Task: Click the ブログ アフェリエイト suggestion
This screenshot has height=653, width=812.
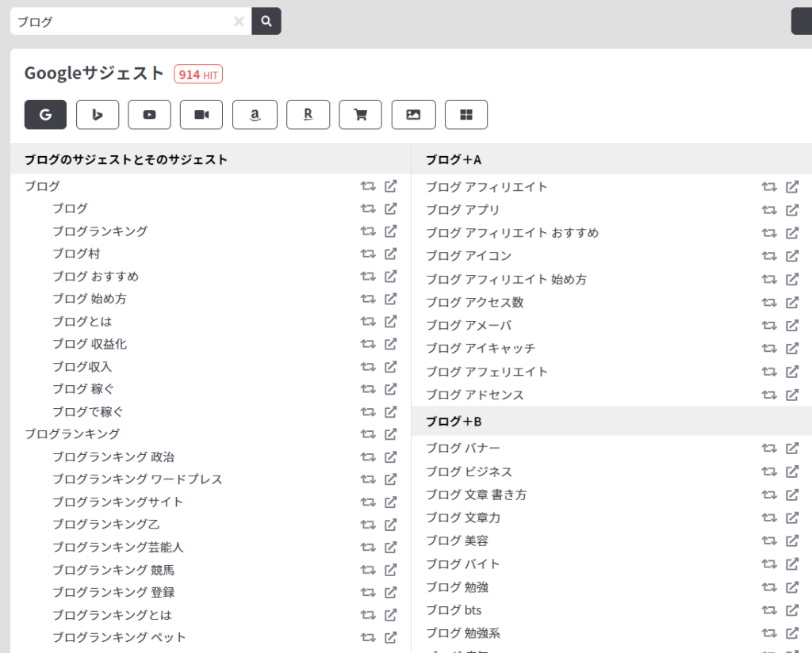Action: point(487,372)
